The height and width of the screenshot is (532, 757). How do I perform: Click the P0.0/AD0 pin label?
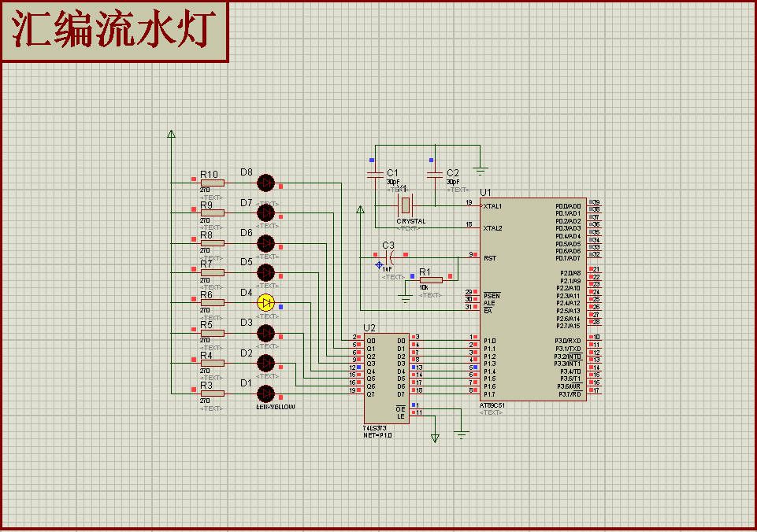point(568,206)
